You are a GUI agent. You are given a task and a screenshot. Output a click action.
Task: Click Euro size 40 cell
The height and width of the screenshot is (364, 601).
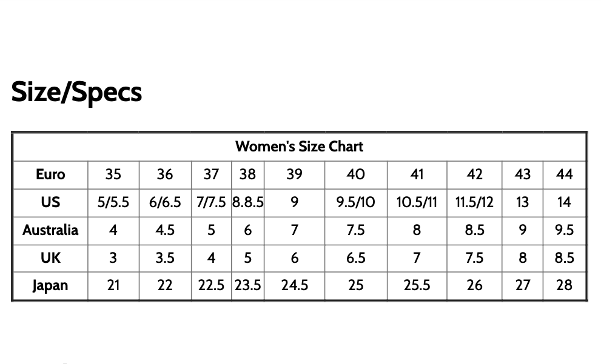tap(355, 174)
